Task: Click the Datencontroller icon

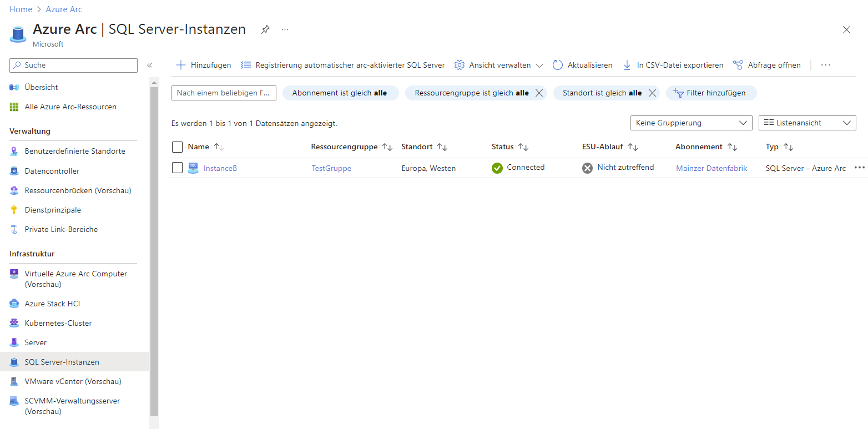Action: [x=14, y=171]
